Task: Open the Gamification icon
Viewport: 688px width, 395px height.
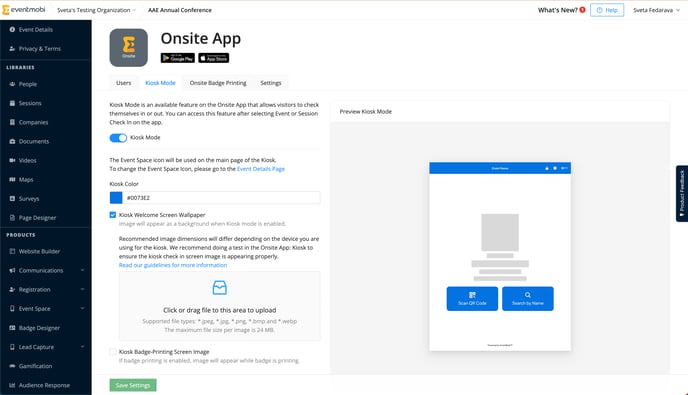Action: (12, 366)
